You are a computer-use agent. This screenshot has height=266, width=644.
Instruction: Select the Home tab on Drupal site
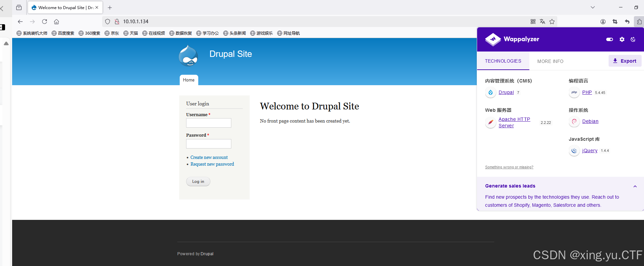pos(189,80)
